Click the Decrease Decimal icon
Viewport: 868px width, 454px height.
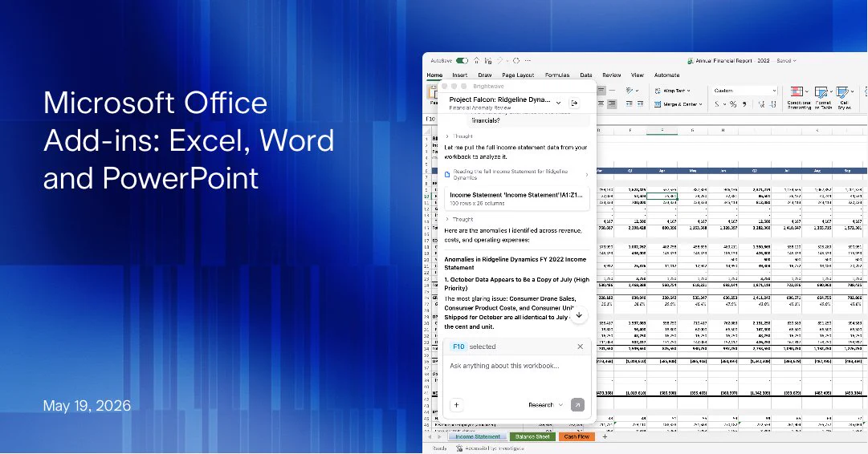coord(772,104)
